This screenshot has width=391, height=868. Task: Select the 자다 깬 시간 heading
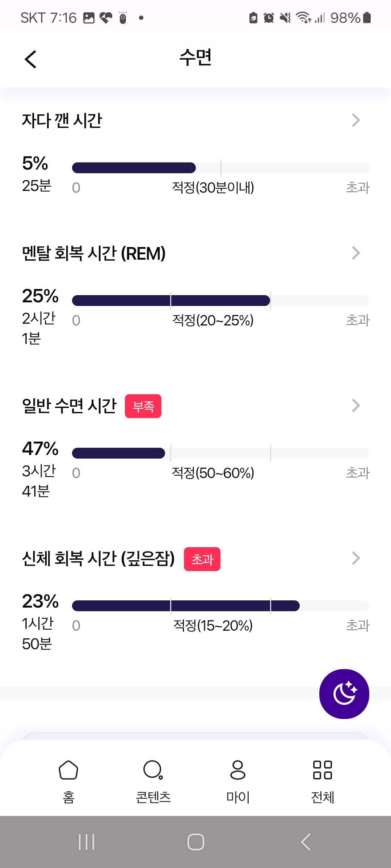click(62, 120)
